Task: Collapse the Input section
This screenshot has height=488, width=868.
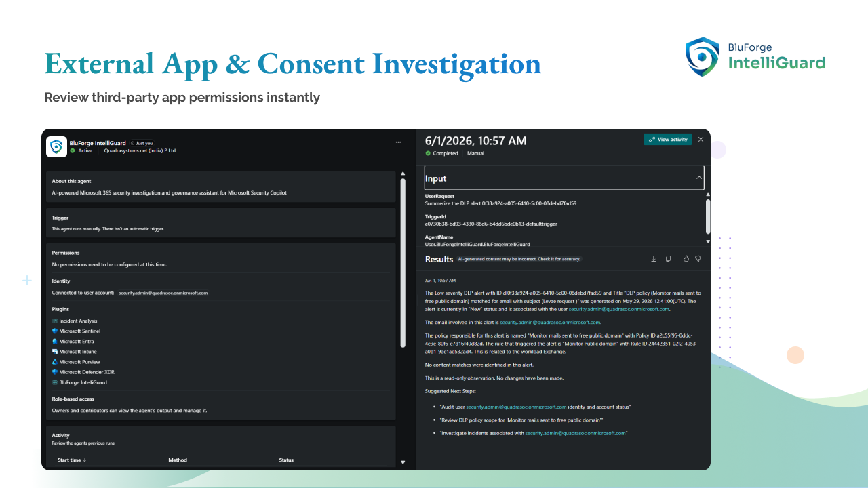Action: pyautogui.click(x=698, y=178)
